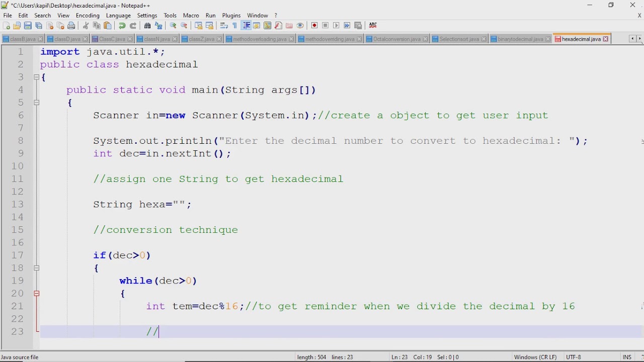
Task: Click the Paste toolbar icon
Action: tap(107, 26)
